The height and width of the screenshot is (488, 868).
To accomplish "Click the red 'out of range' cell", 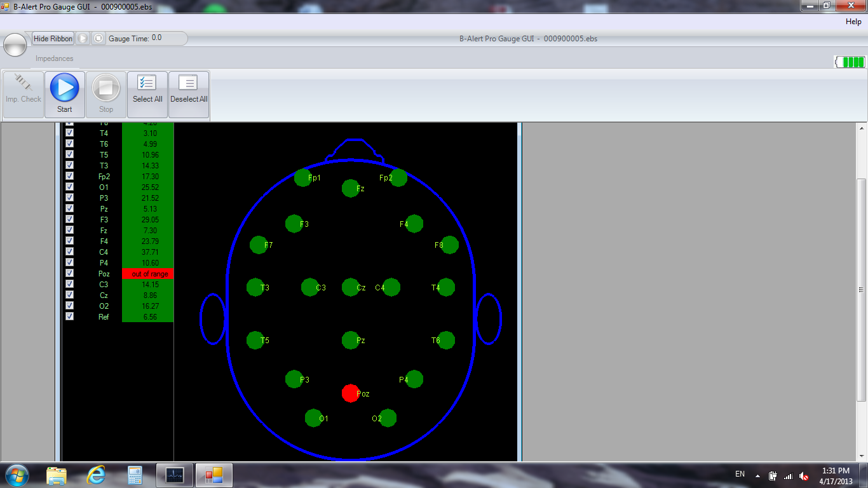I will pyautogui.click(x=147, y=274).
